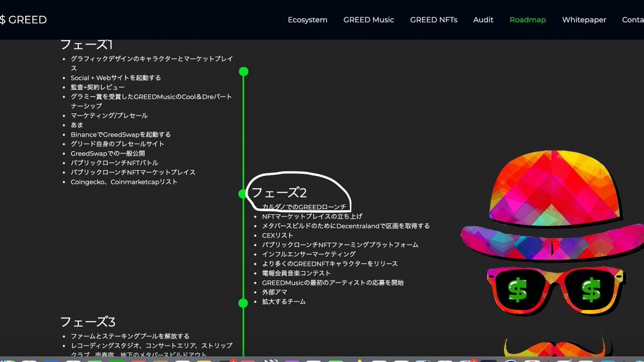
Task: Click the 外部アマ bullet
Action: coord(274,292)
